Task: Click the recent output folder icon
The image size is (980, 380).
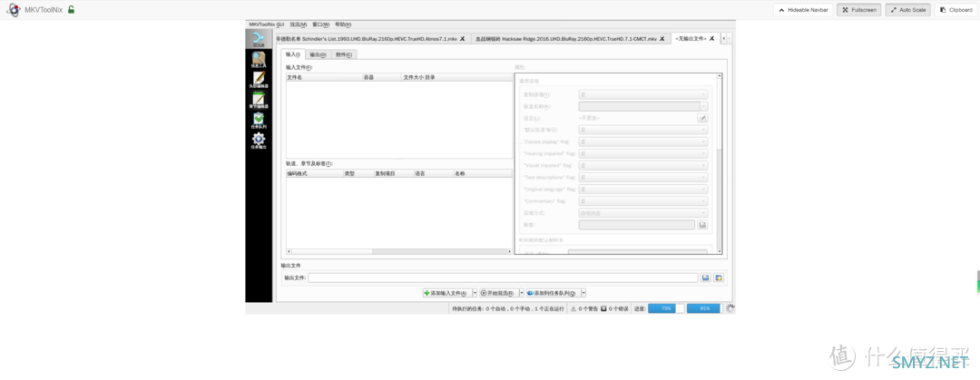Action: (719, 278)
